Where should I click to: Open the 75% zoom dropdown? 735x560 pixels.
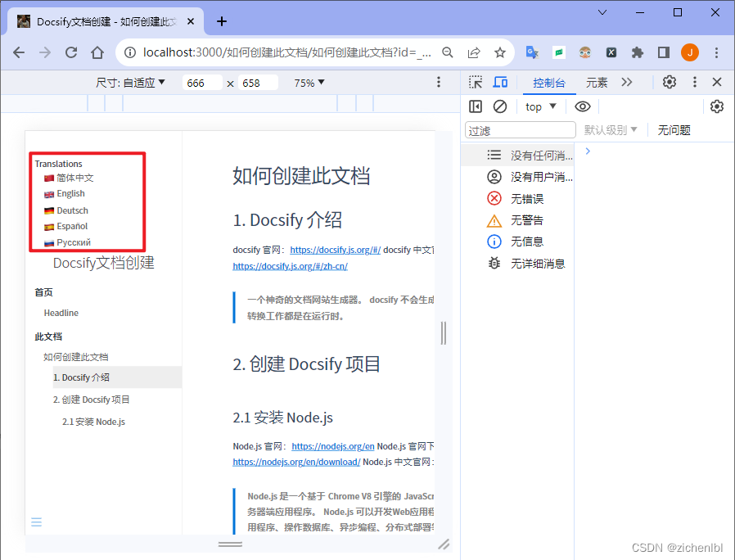[x=309, y=83]
